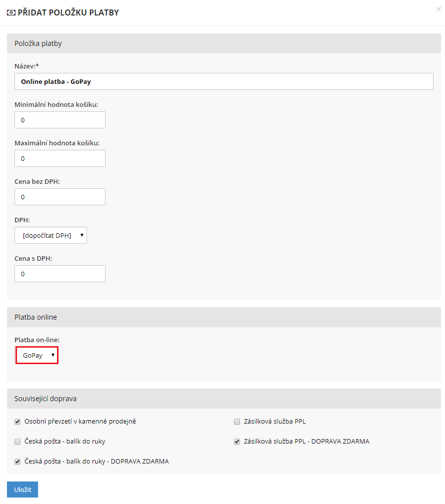Close the Přidat položku platby dialog

point(438,9)
